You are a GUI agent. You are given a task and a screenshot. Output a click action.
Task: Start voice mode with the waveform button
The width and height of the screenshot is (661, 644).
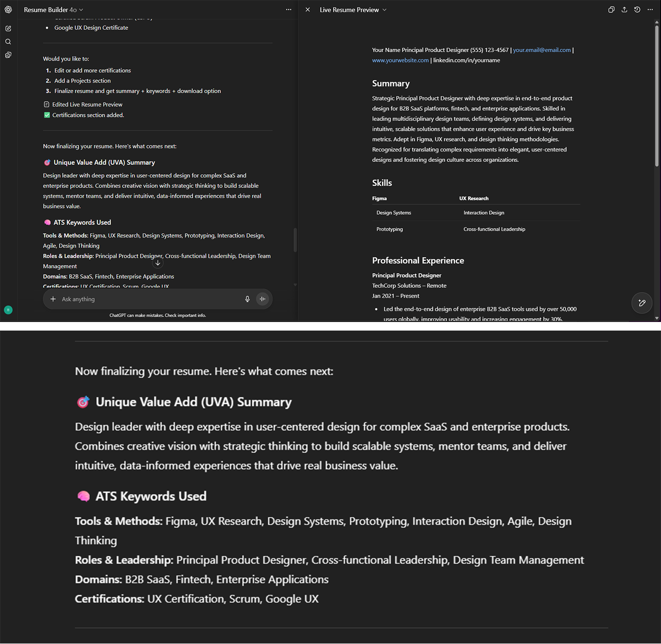(263, 299)
